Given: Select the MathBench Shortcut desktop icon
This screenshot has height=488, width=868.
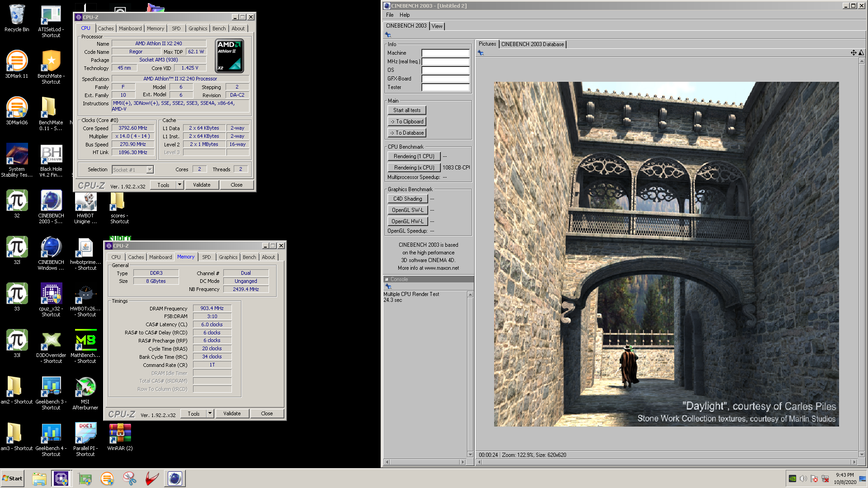Looking at the screenshot, I should (85, 346).
